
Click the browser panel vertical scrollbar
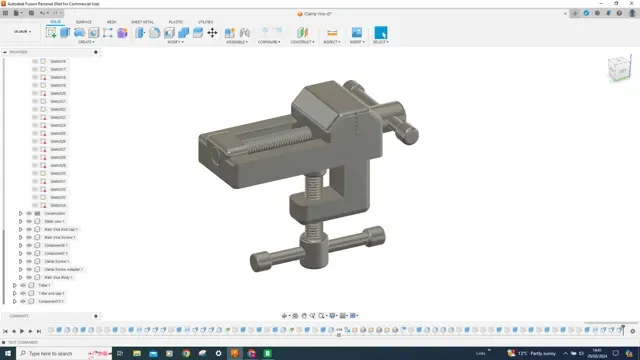pyautogui.click(x=4, y=267)
